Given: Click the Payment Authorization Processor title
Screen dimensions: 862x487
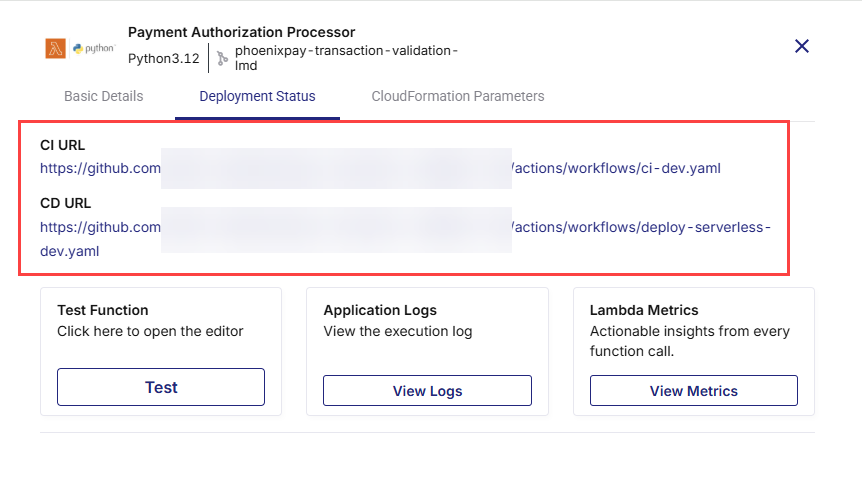Looking at the screenshot, I should 241,32.
